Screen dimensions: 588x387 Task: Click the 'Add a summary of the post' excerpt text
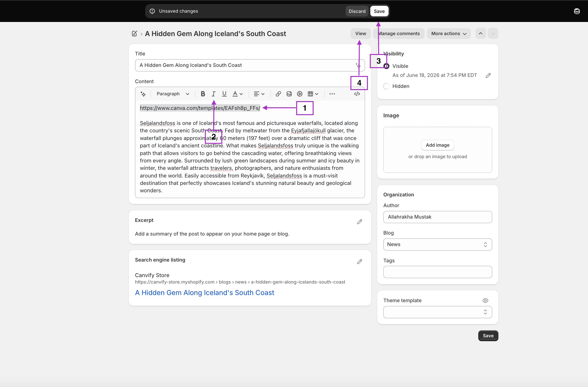click(x=212, y=234)
